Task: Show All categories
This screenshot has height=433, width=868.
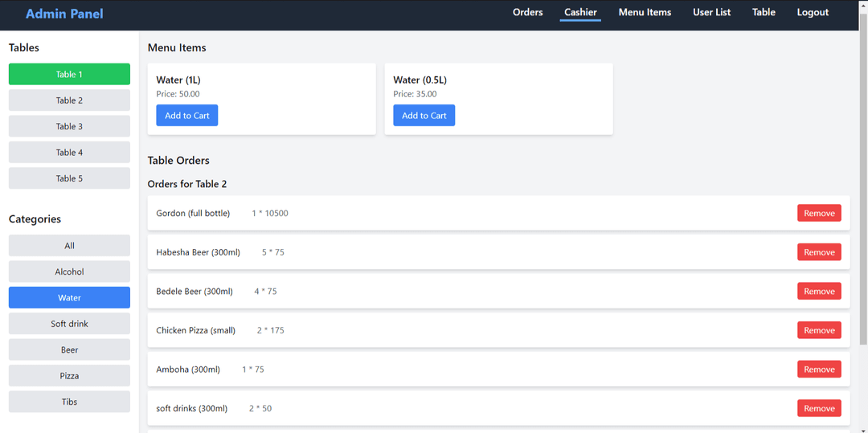Action: pos(69,246)
